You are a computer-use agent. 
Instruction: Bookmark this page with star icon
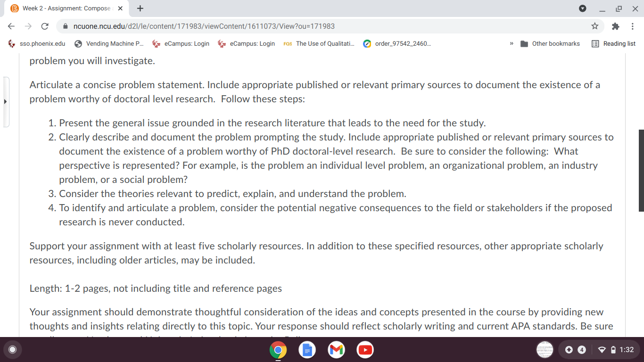pyautogui.click(x=595, y=26)
